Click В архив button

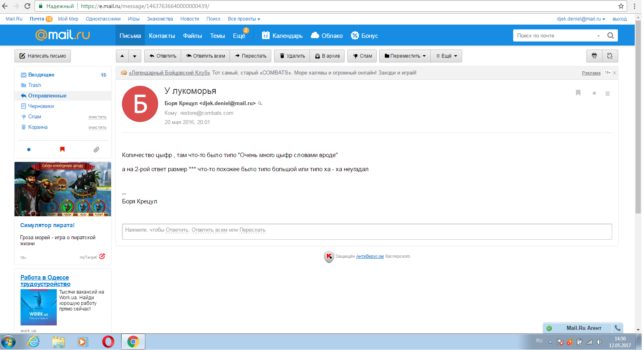pyautogui.click(x=327, y=56)
